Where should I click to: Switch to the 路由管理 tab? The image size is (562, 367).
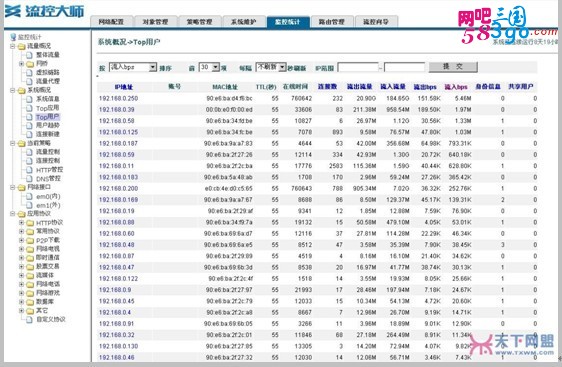[x=332, y=22]
